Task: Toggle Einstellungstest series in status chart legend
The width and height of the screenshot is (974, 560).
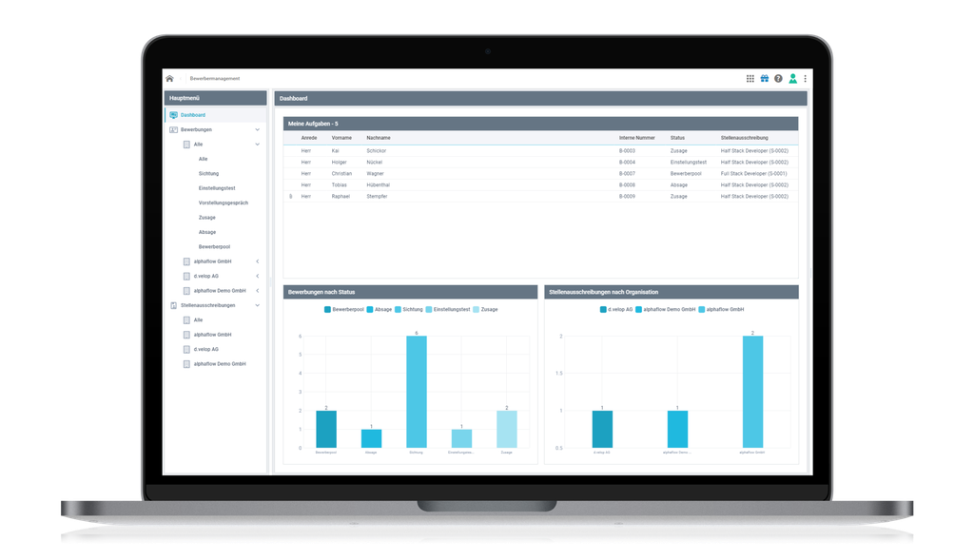Action: tap(448, 309)
